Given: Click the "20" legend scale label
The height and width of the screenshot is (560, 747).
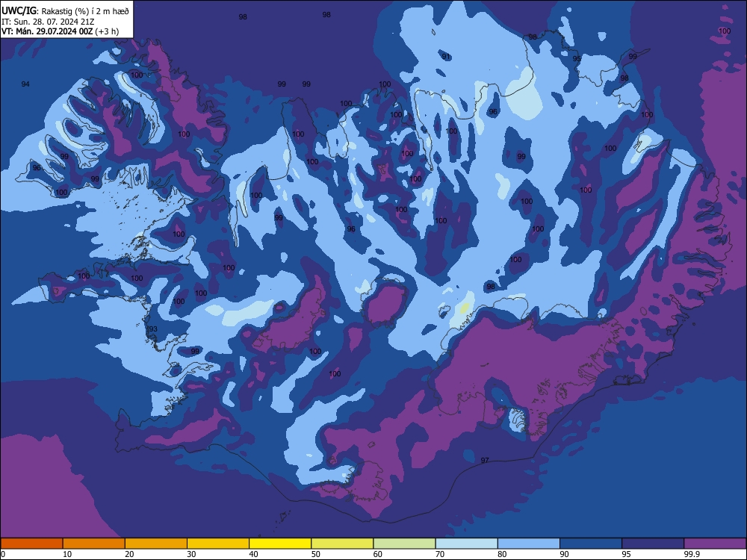Looking at the screenshot, I should (x=129, y=554).
